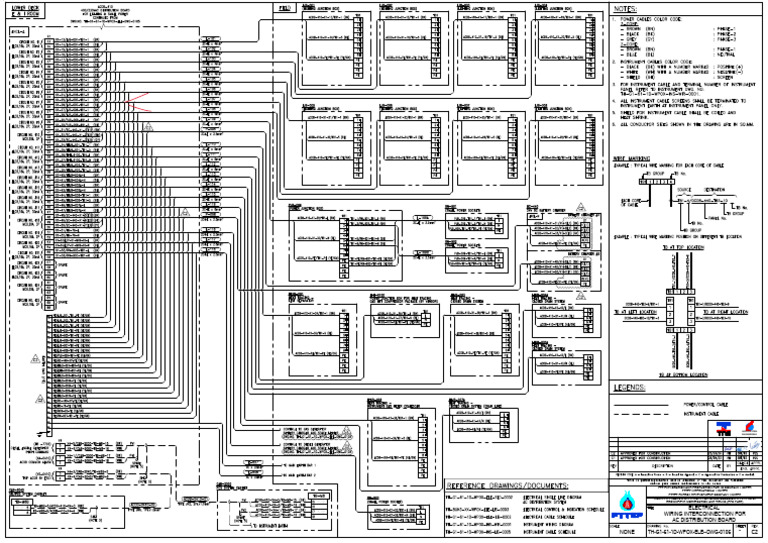This screenshot has height=543, width=768.
Task: Click the solid line power/control cable sample
Action: [641, 405]
